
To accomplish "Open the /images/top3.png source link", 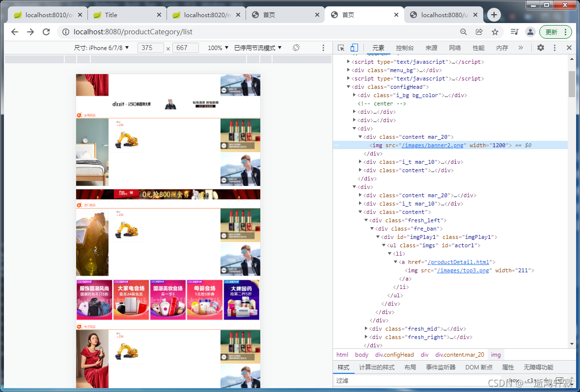I will point(462,270).
